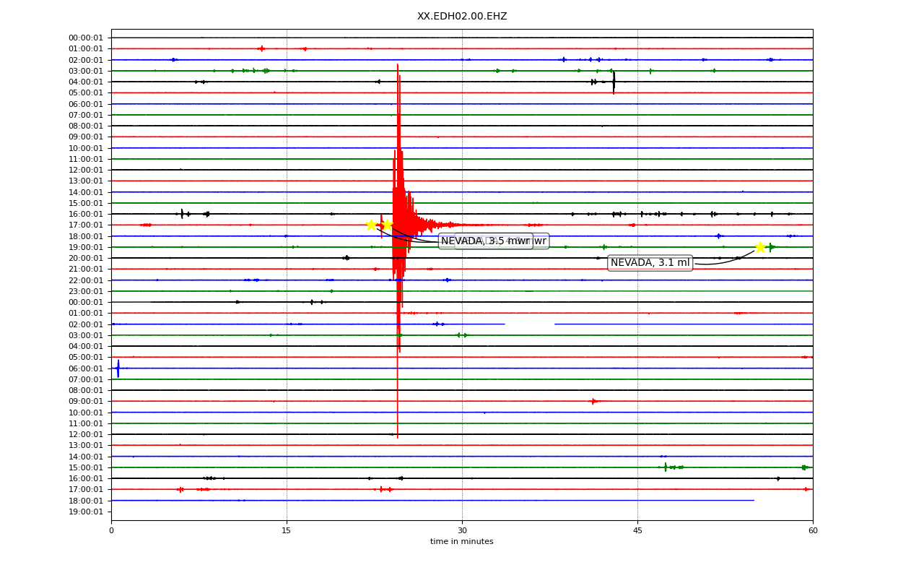This screenshot has width=924, height=578.
Task: Click the tall blue spike at trace start
Action: pos(118,368)
